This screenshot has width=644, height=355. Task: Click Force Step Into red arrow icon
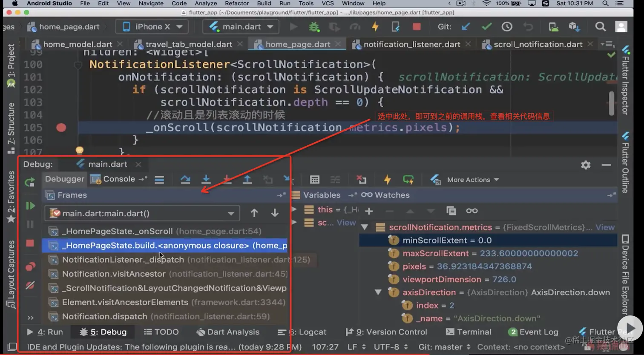coord(227,180)
